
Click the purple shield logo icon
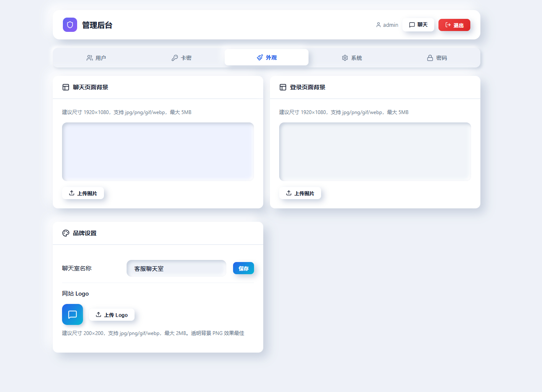[x=70, y=25]
